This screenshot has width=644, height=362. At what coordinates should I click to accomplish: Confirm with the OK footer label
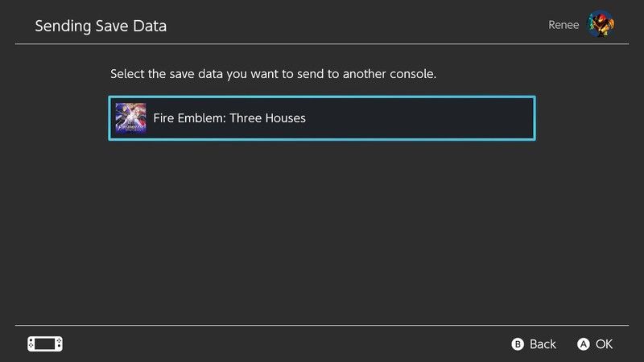pos(604,344)
